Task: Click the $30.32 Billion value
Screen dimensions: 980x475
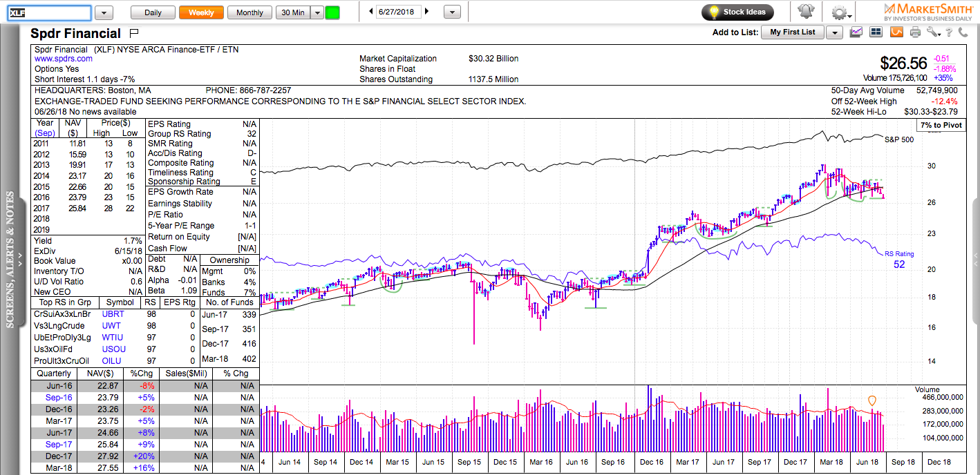Action: click(493, 59)
